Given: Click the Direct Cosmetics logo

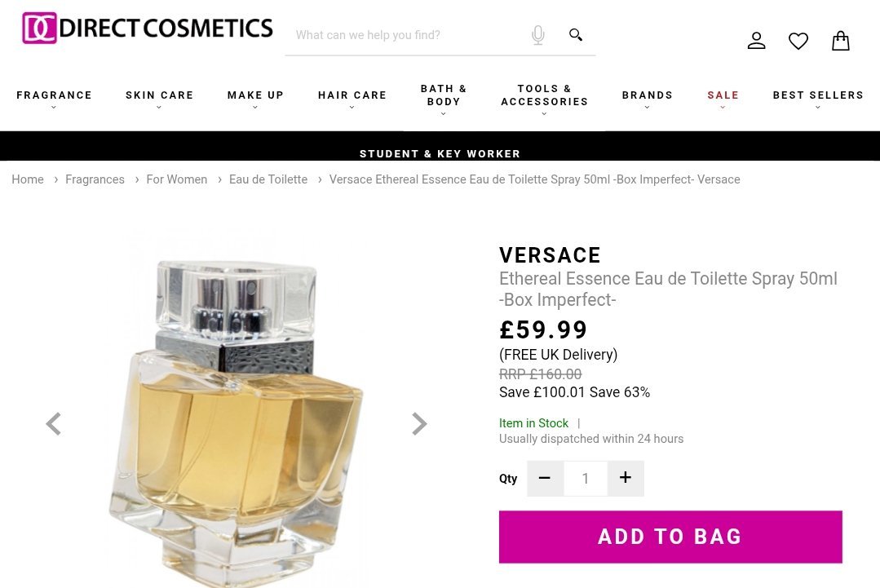Looking at the screenshot, I should click(x=148, y=28).
